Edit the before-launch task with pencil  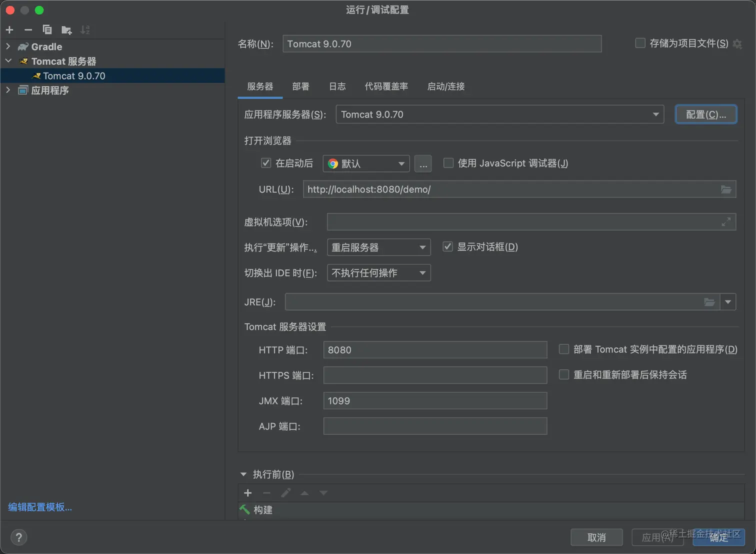click(x=285, y=493)
